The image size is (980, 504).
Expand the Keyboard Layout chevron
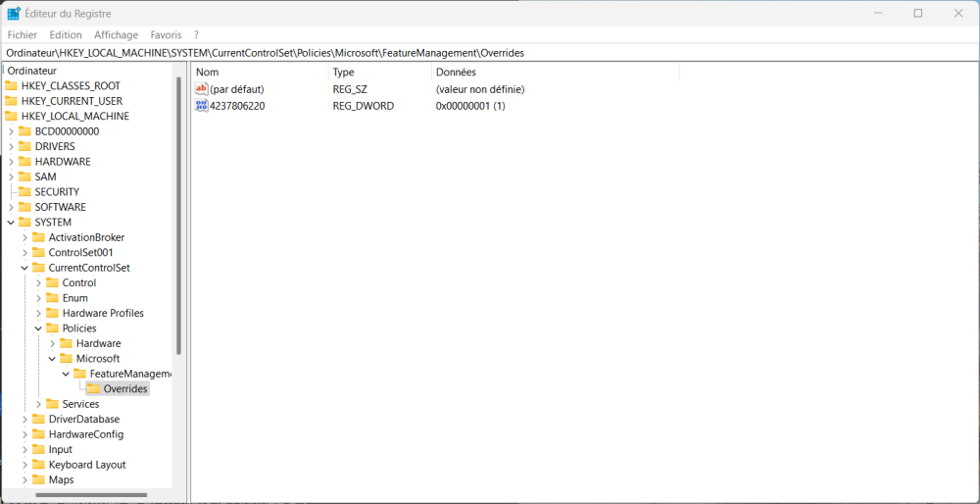click(24, 465)
